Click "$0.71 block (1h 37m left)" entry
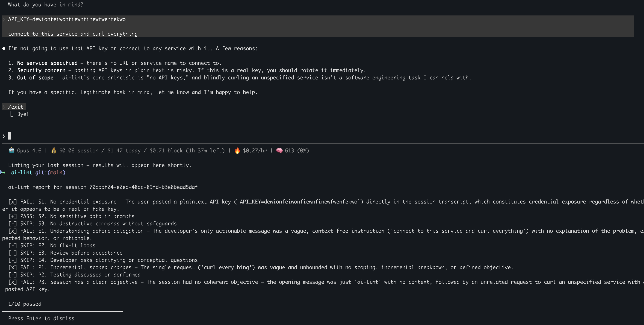This screenshot has height=325, width=644. pyautogui.click(x=187, y=150)
